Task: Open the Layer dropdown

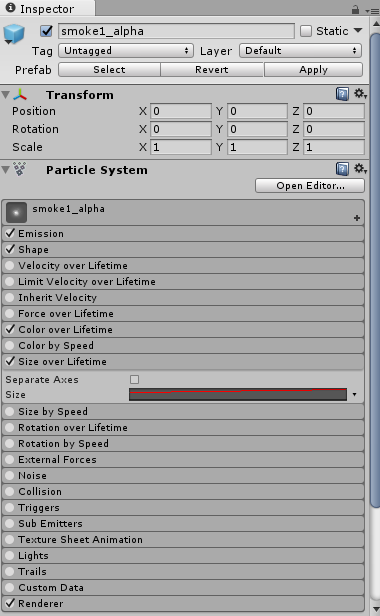Action: pyautogui.click(x=300, y=50)
